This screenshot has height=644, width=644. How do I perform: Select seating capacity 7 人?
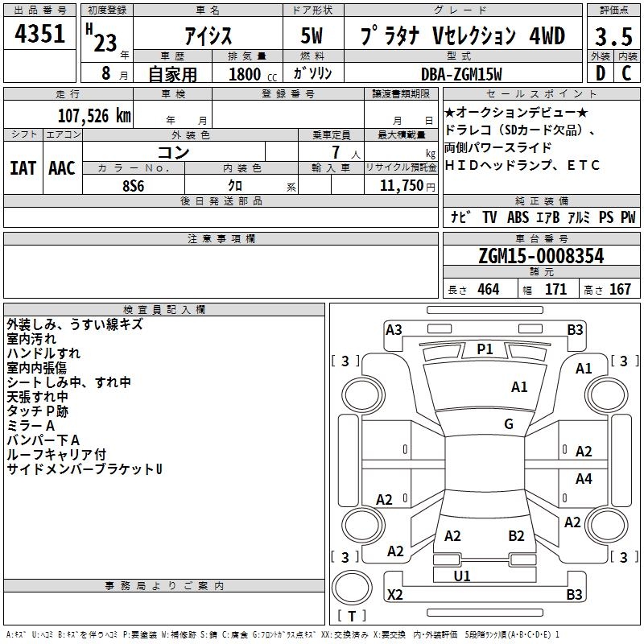pos(346,152)
